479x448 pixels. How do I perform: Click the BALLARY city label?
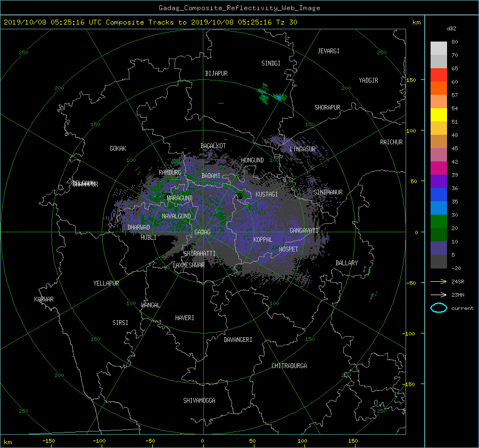tap(346, 263)
